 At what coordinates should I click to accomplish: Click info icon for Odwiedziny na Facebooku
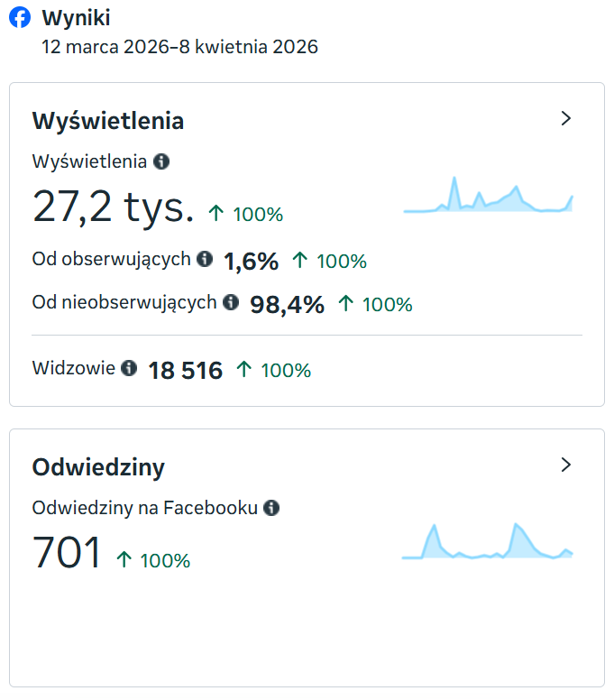tap(271, 508)
